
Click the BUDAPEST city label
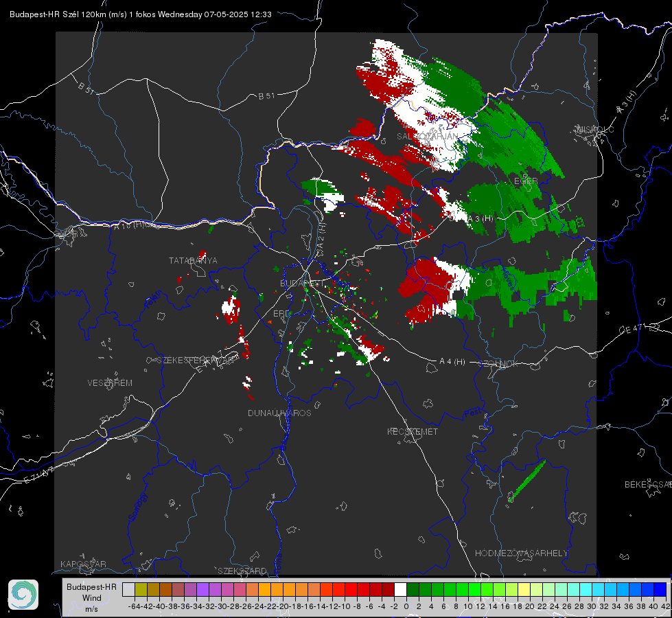302,283
